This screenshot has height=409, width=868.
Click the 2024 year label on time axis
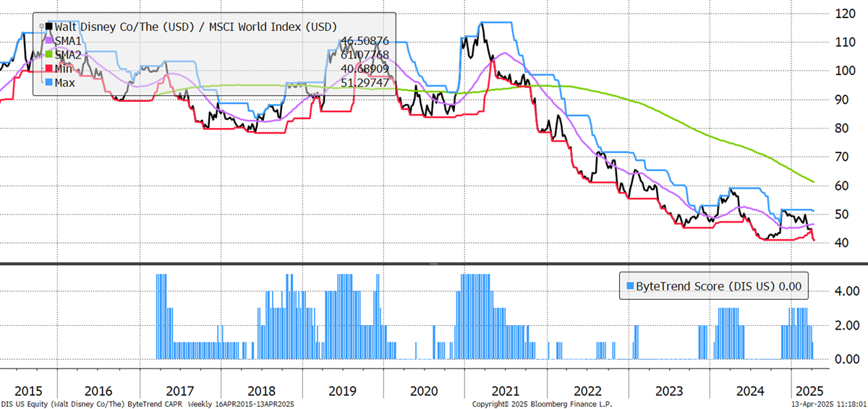pyautogui.click(x=751, y=391)
